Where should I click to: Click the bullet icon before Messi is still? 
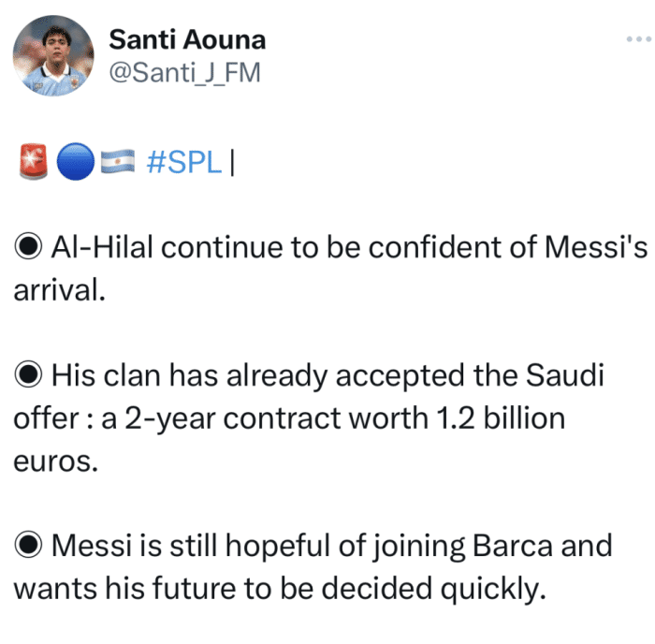click(x=29, y=545)
